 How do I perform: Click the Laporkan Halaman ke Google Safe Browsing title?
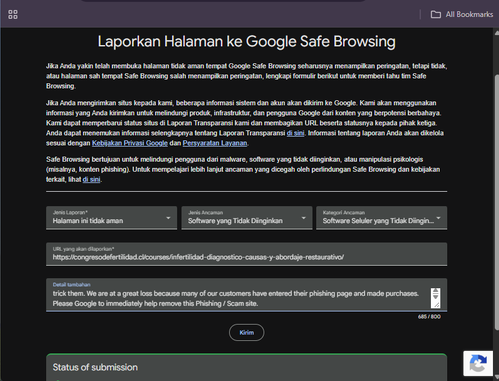(x=247, y=42)
